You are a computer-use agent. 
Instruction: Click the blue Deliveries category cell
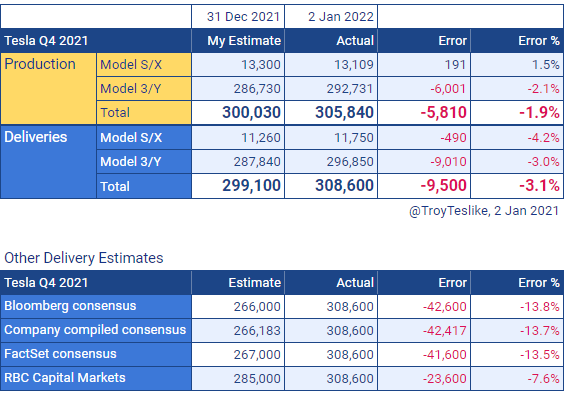[49, 161]
